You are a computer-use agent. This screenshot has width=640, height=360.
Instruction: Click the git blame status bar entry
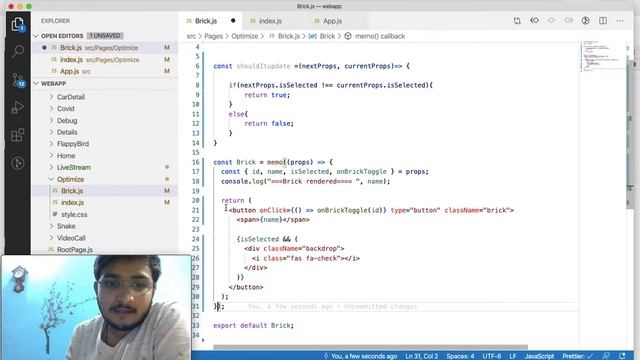tap(360, 356)
